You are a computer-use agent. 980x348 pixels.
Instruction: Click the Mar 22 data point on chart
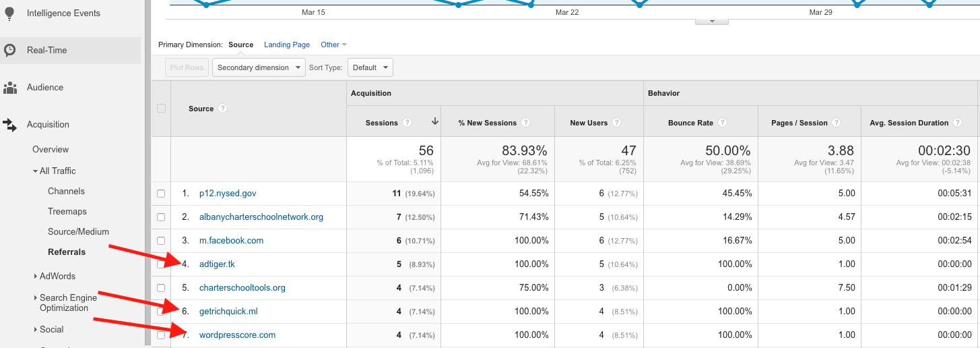point(531,5)
